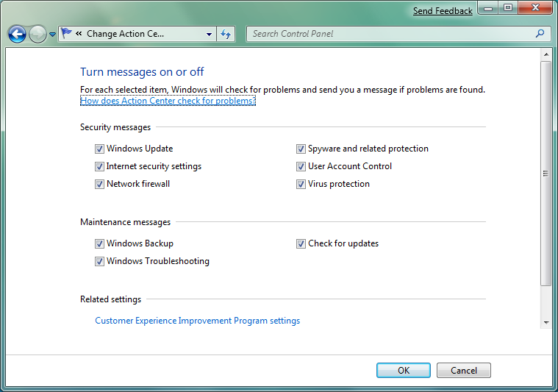The image size is (558, 392).
Task: Toggle Spyware and related protection checkbox
Action: 301,149
